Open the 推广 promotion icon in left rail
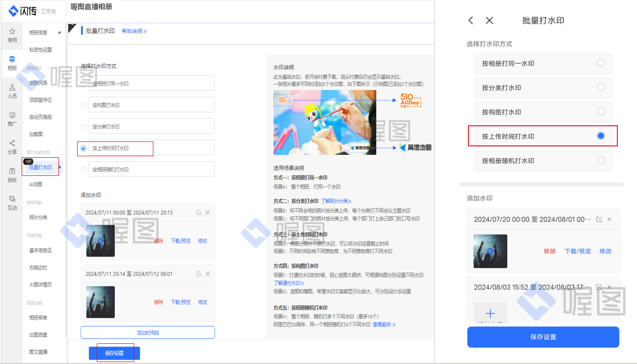The height and width of the screenshot is (364, 637). click(12, 115)
